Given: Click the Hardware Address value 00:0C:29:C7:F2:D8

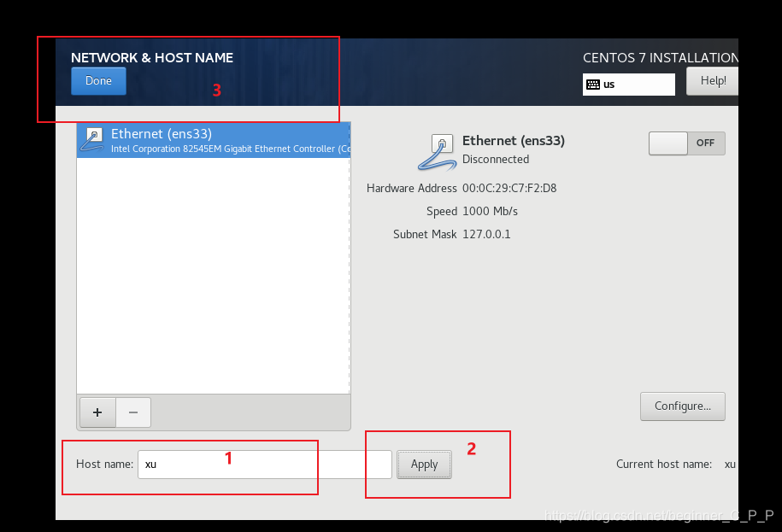Looking at the screenshot, I should [509, 188].
